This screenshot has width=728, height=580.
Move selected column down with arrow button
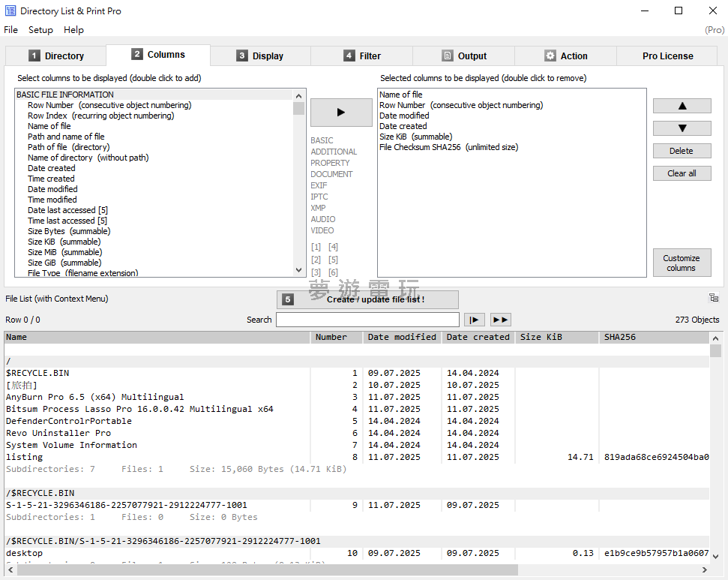[682, 128]
